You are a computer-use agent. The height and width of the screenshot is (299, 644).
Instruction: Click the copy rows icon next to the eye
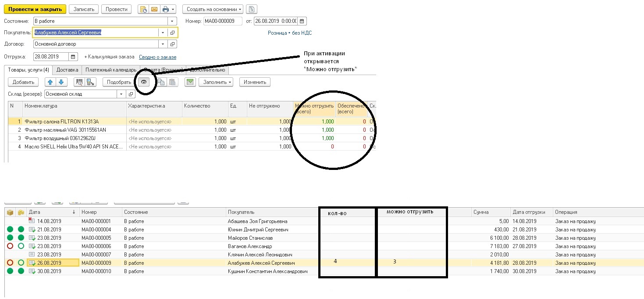coord(162,82)
